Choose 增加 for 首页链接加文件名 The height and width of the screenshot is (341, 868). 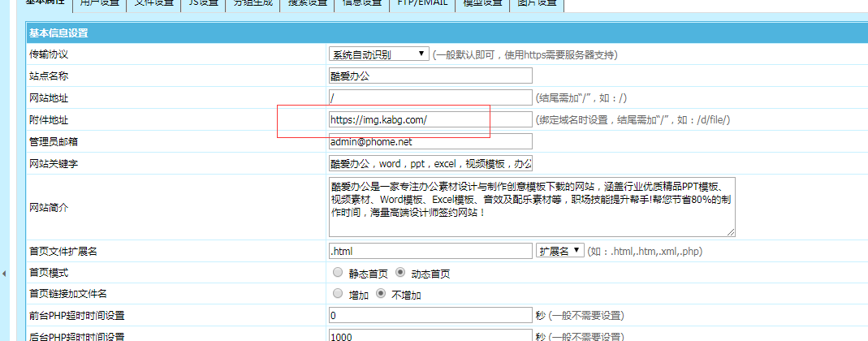(338, 293)
